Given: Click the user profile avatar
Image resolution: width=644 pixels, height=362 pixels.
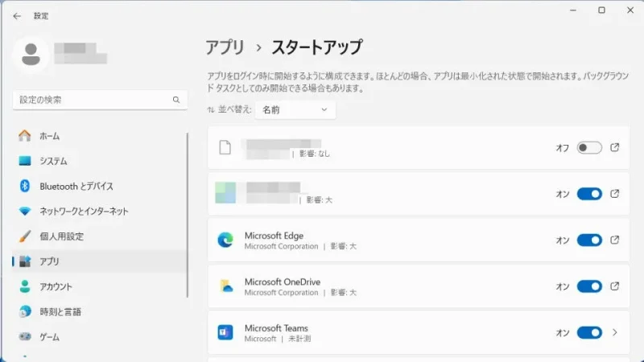Looking at the screenshot, I should pyautogui.click(x=31, y=52).
